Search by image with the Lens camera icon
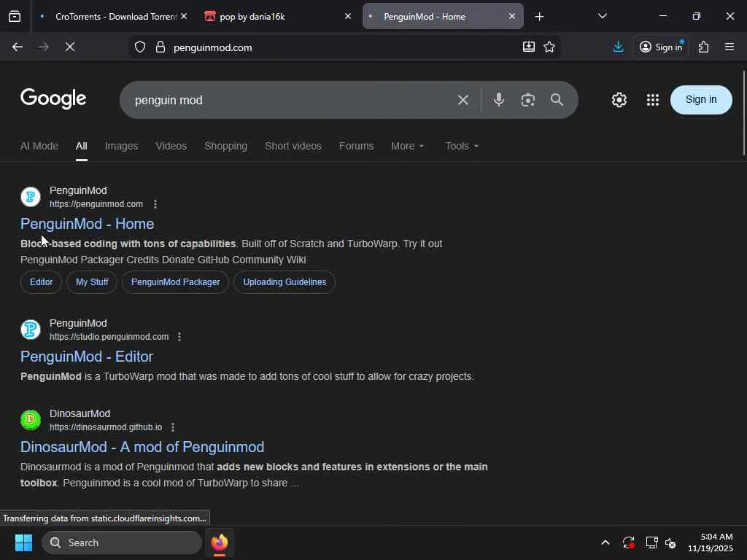747x560 pixels. coord(528,100)
